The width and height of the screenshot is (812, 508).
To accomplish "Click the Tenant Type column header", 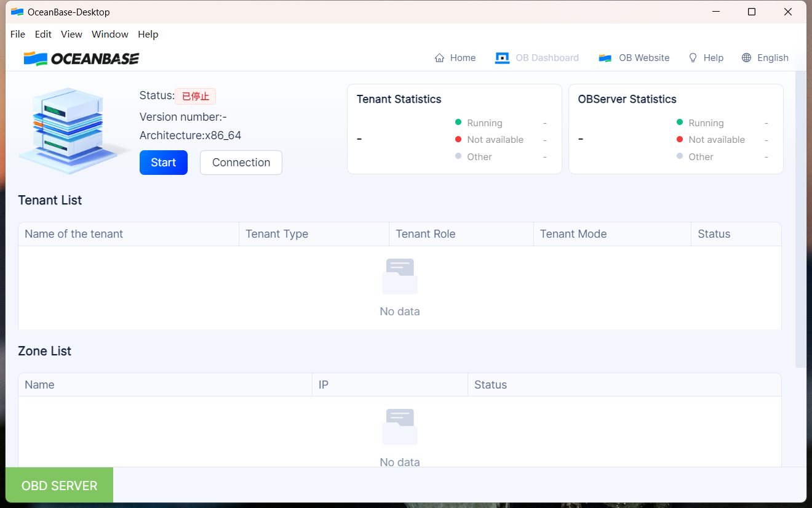I will click(x=277, y=234).
